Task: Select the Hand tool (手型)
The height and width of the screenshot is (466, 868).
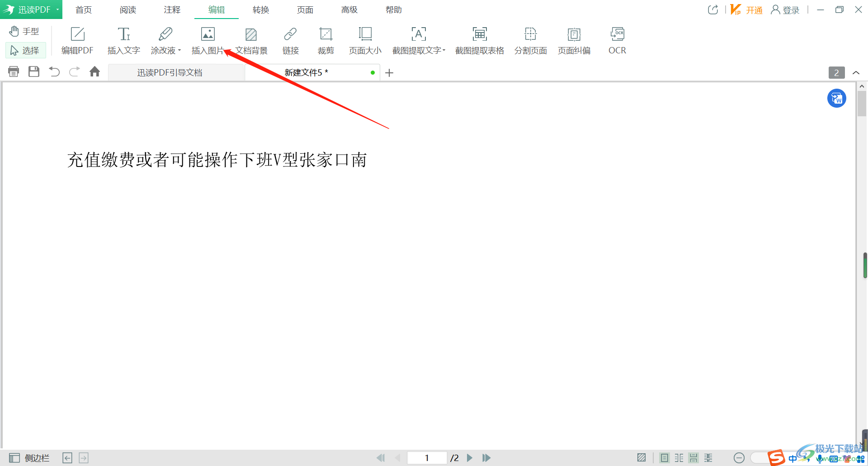Action: pos(24,31)
